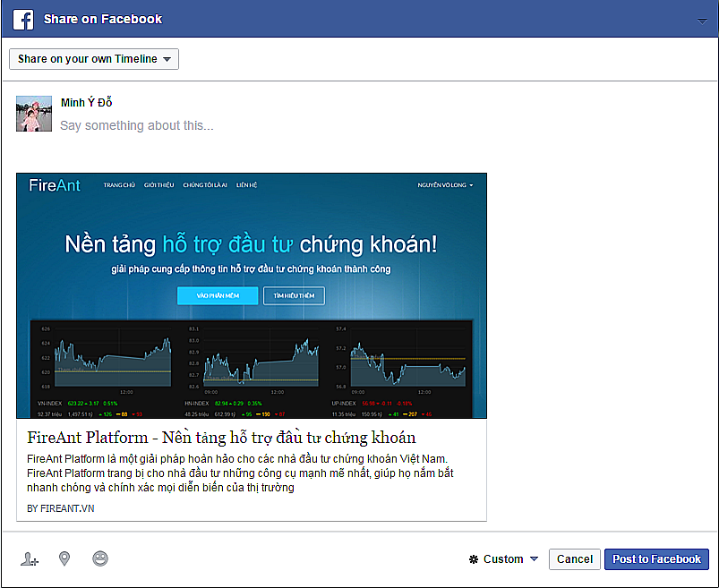Click the FireAnt Platform description text

pos(240,473)
